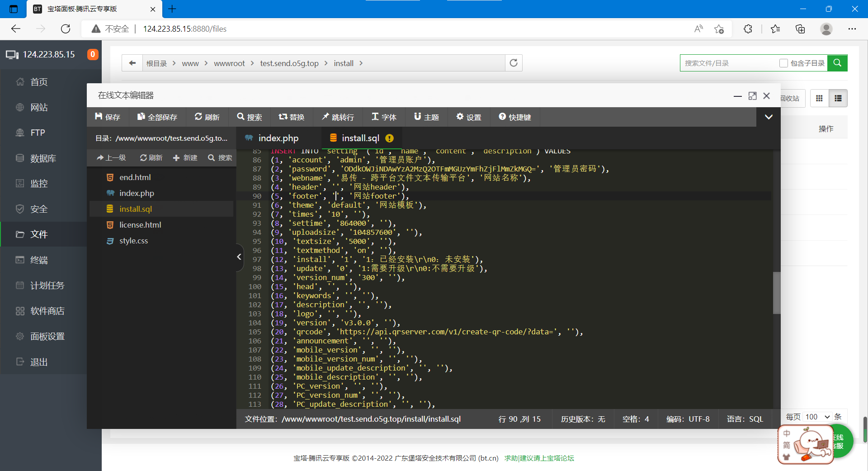The image size is (868, 471).
Task: Open the editor Theme (主题) picker
Action: tap(426, 117)
